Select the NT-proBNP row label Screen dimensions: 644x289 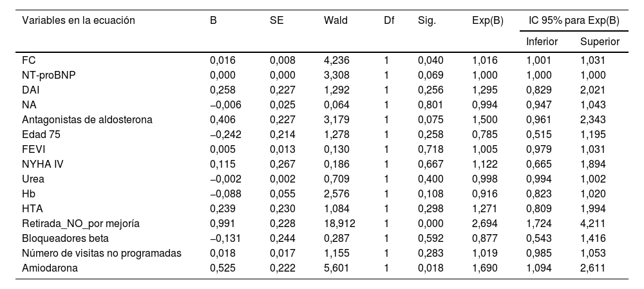[x=46, y=75]
